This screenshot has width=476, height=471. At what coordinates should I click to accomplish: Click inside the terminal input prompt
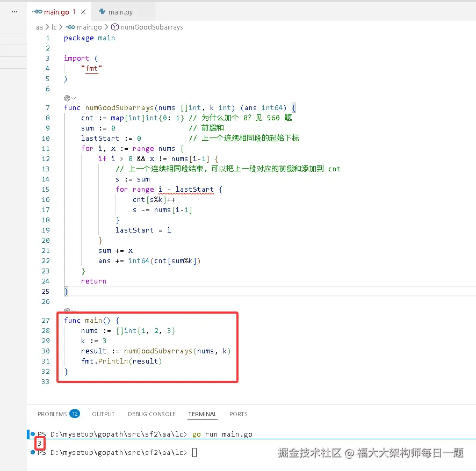(194, 452)
